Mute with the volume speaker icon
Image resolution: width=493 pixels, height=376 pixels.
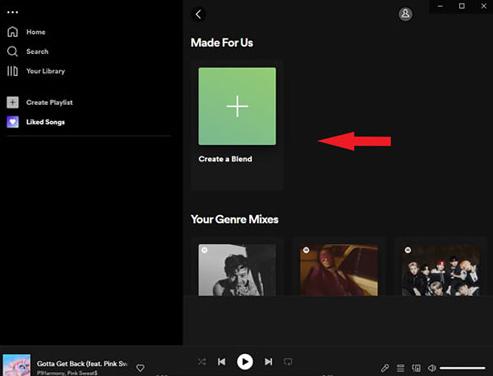point(432,368)
